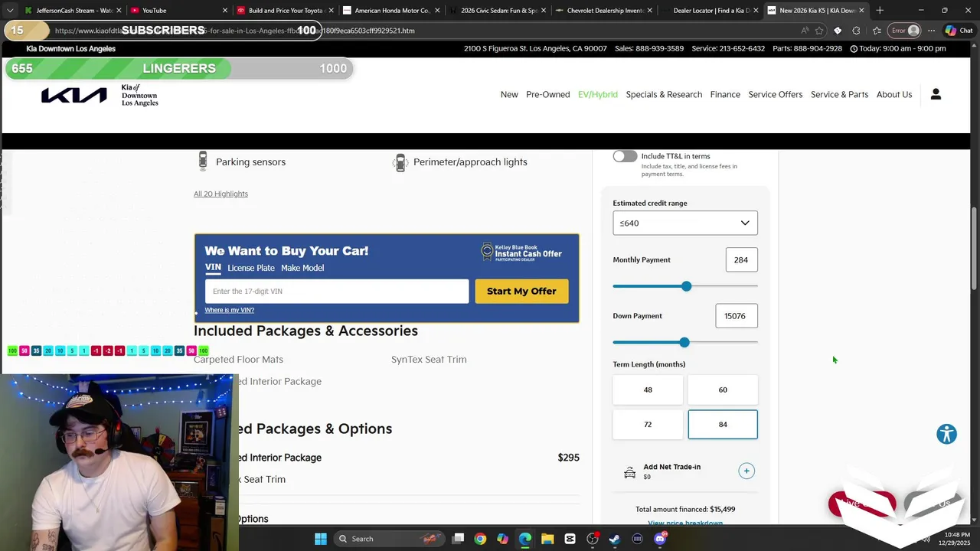Open Microsoft Edge from taskbar
Image resolution: width=980 pixels, height=551 pixels.
(x=525, y=539)
